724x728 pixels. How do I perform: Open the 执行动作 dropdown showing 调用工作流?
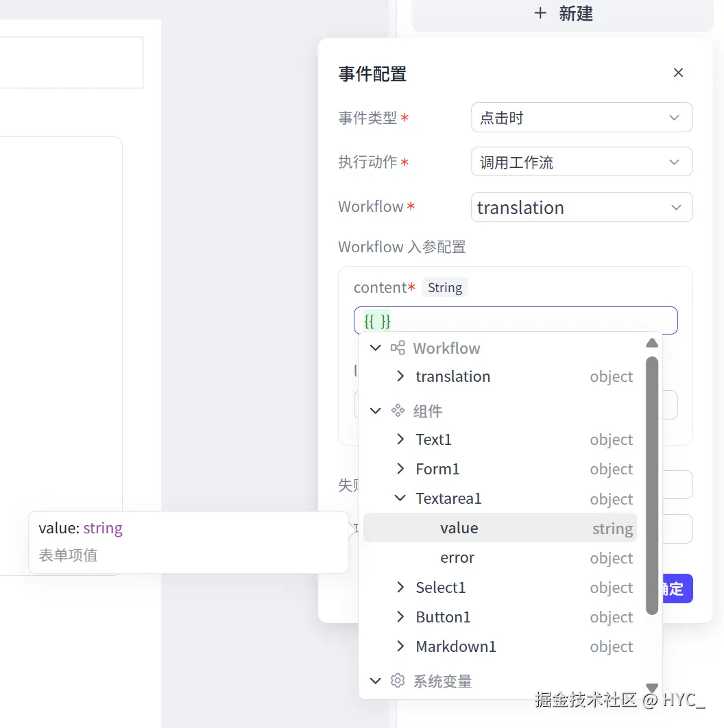581,162
